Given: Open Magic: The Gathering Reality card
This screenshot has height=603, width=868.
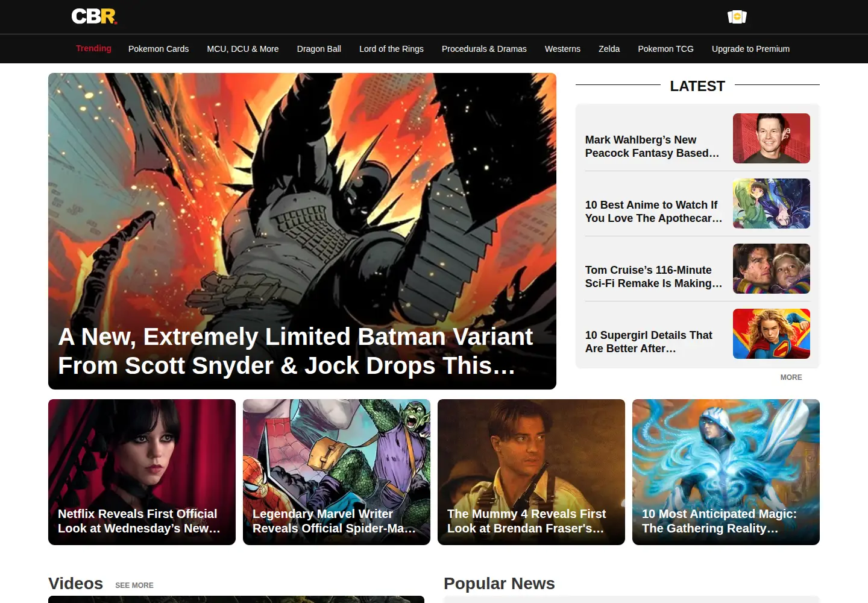Looking at the screenshot, I should coord(726,472).
